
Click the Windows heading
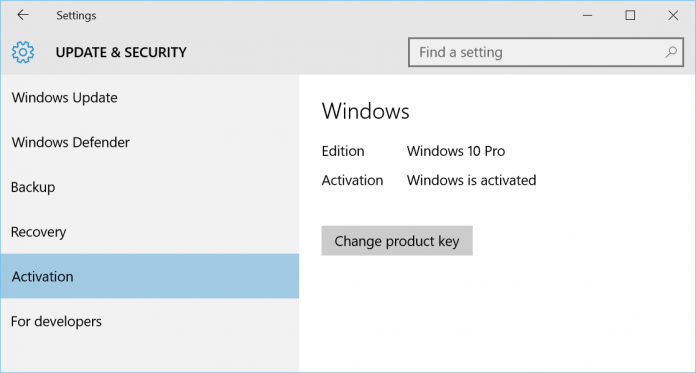point(365,111)
